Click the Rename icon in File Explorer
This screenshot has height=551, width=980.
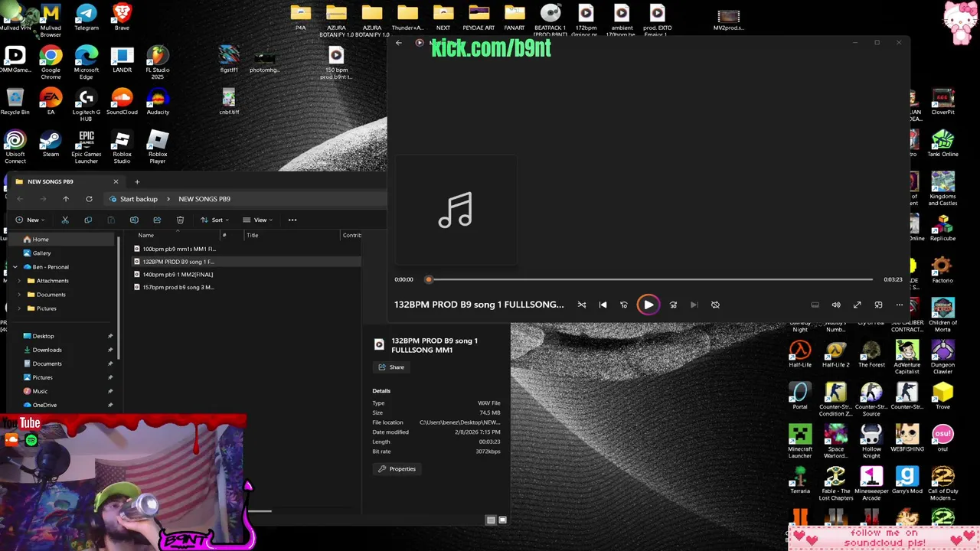point(134,220)
